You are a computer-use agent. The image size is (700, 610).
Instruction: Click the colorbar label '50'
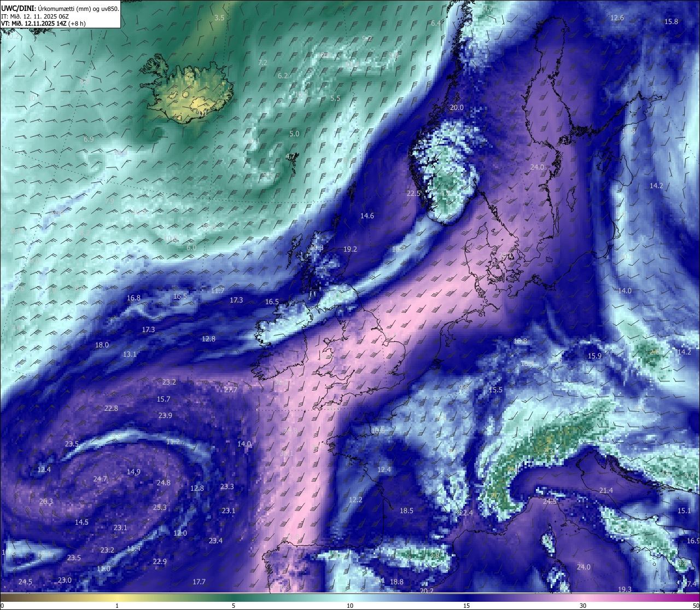(x=696, y=606)
